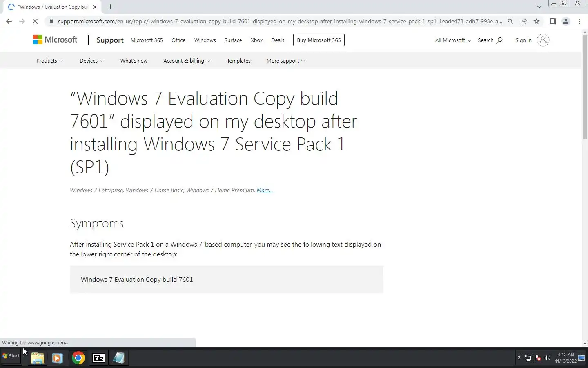Click the show desktop button in taskbar
Viewport: 588px width, 368px height.
tap(582, 358)
